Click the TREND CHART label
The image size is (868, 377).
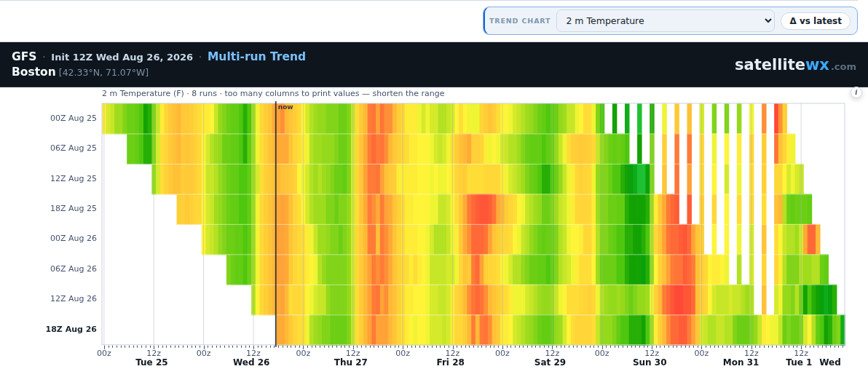[520, 21]
